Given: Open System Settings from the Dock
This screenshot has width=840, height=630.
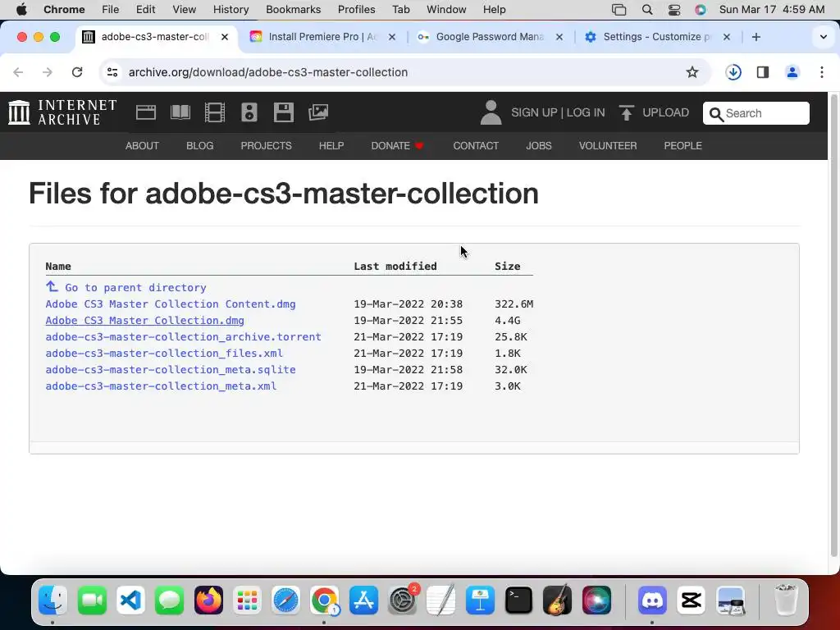Looking at the screenshot, I should tap(402, 600).
